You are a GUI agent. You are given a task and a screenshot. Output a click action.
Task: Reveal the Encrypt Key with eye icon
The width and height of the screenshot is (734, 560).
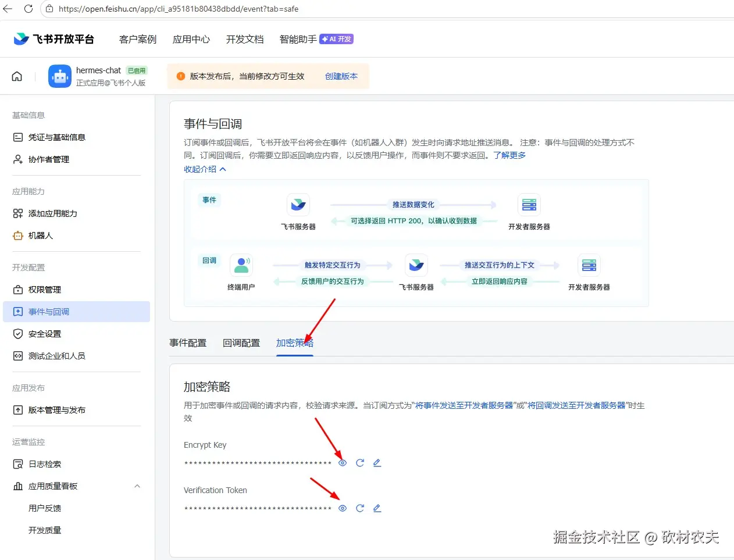tap(343, 463)
